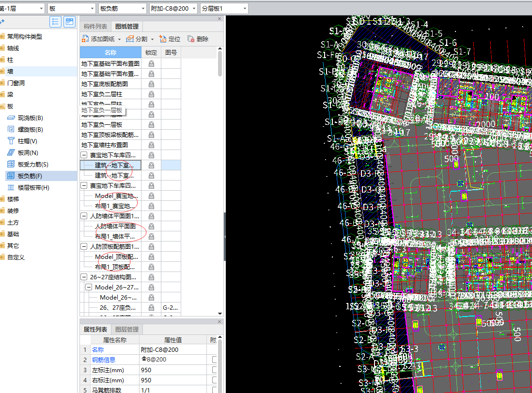
Task: Select the 地下室顶板梁板配筋 drawing row
Action: tap(110, 135)
